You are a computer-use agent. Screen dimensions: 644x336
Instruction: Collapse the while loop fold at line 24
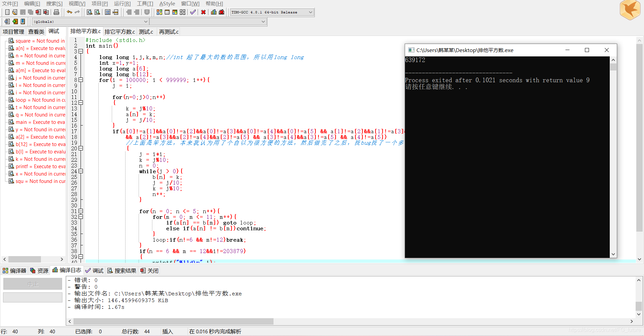[81, 171]
